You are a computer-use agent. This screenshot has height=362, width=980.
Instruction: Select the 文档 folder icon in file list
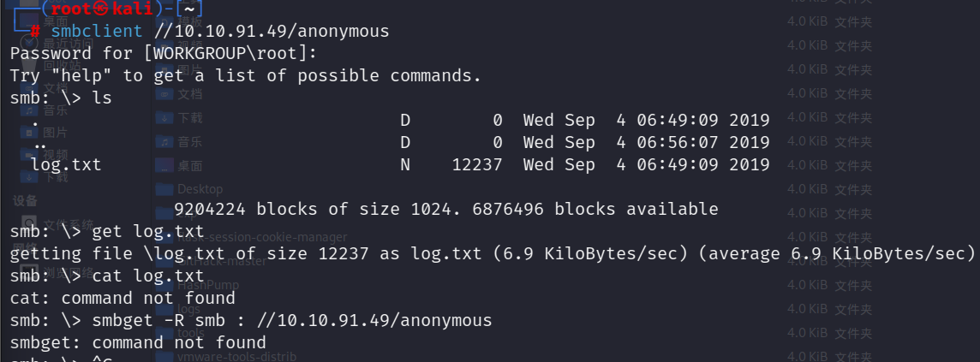[x=164, y=94]
